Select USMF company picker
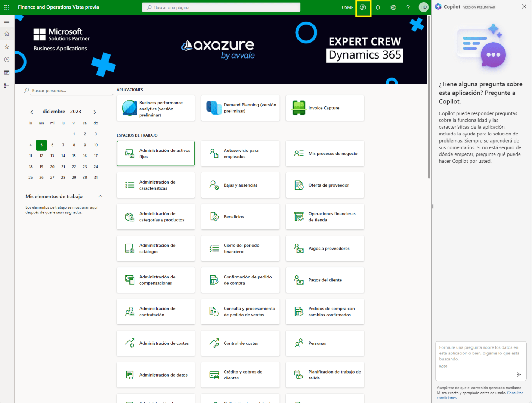 (347, 7)
